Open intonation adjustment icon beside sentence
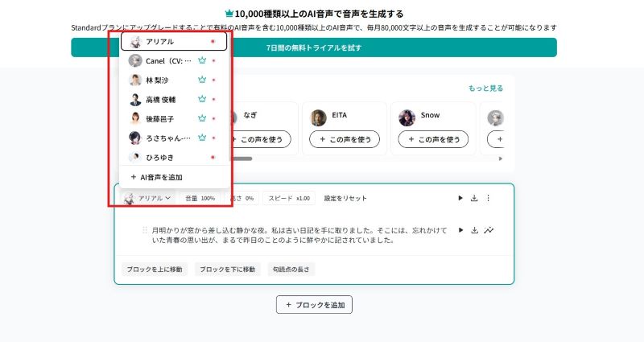644x342 pixels. pos(489,230)
